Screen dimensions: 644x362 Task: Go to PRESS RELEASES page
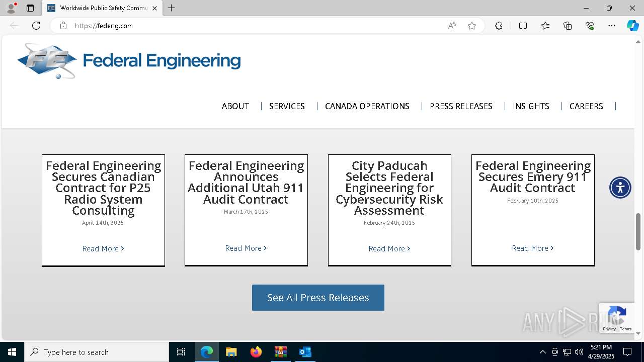461,106
